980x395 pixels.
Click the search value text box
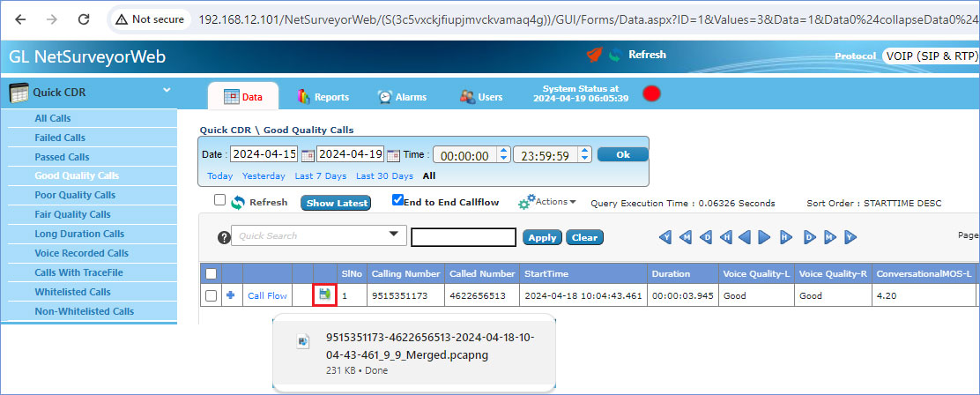click(464, 237)
